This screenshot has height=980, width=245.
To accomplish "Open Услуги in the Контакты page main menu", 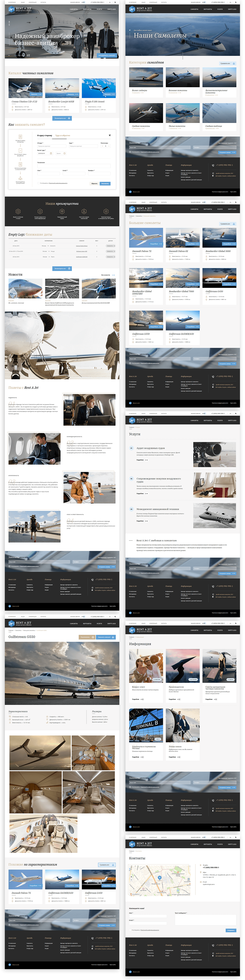I will pyautogui.click(x=220, y=844).
